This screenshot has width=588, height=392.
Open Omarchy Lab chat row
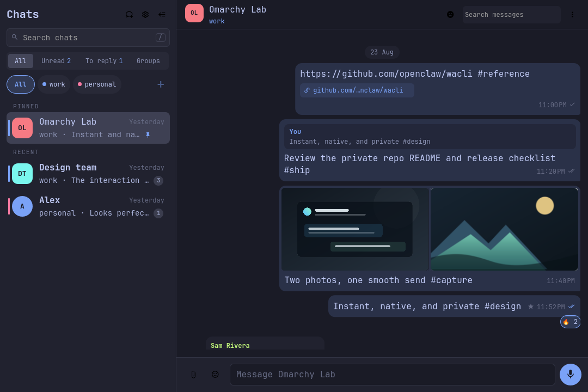88,128
